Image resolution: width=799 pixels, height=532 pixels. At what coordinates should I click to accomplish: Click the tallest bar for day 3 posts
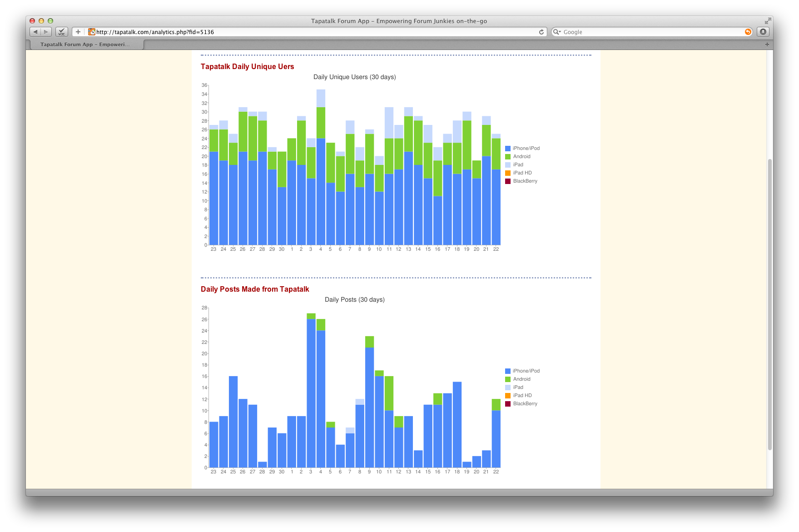(311, 391)
